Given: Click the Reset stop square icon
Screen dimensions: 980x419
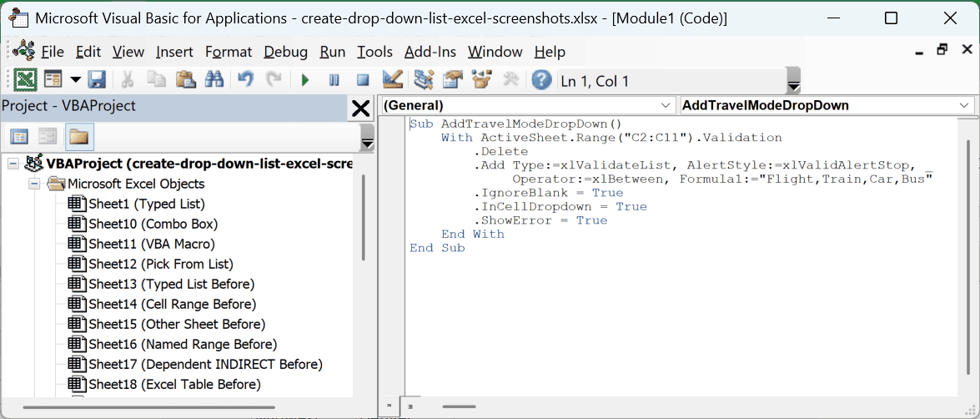Looking at the screenshot, I should tap(363, 80).
